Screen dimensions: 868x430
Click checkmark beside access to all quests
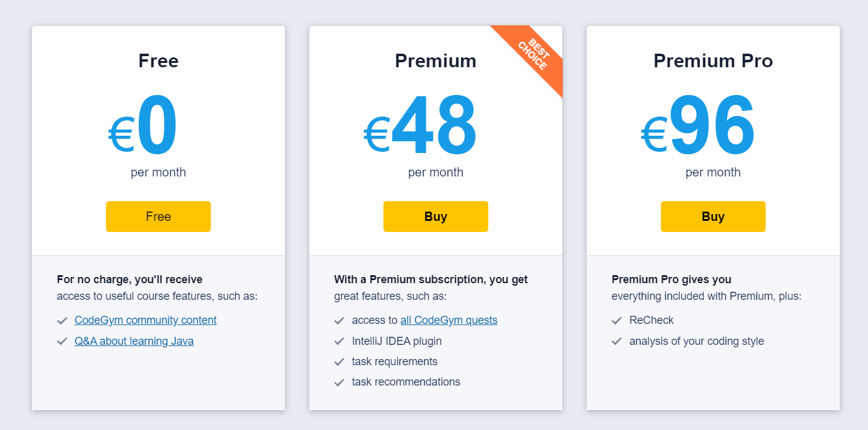[339, 321]
